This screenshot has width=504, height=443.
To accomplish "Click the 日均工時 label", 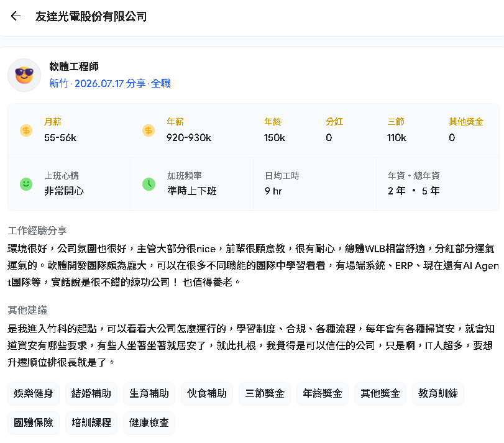I will pos(282,176).
